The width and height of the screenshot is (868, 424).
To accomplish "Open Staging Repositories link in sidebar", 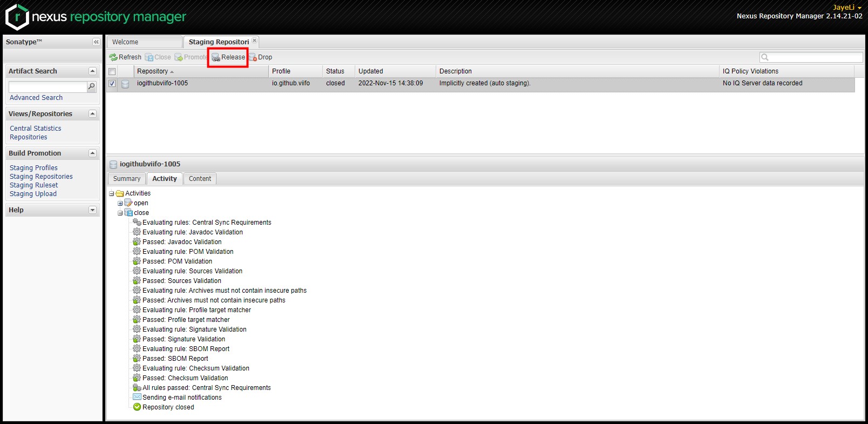I will point(41,177).
